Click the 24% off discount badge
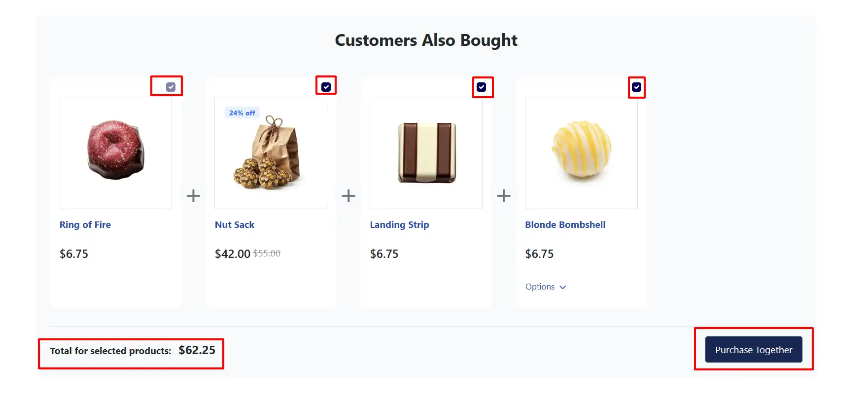Screen dimensions: 868x400 coord(242,113)
